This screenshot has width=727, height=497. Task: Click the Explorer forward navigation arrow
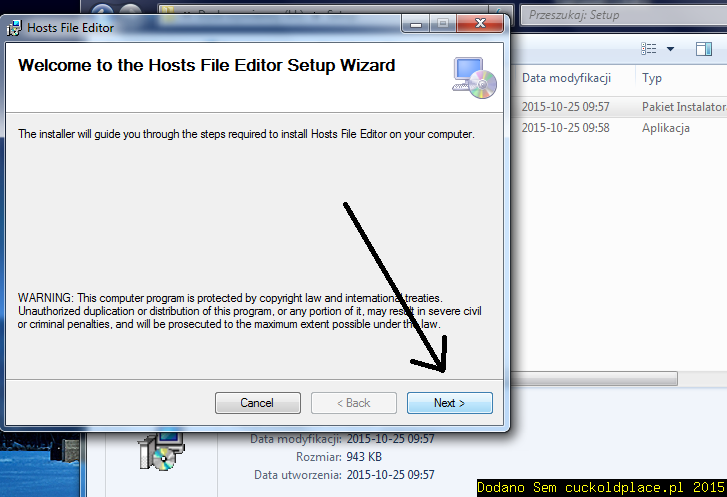pyautogui.click(x=130, y=10)
